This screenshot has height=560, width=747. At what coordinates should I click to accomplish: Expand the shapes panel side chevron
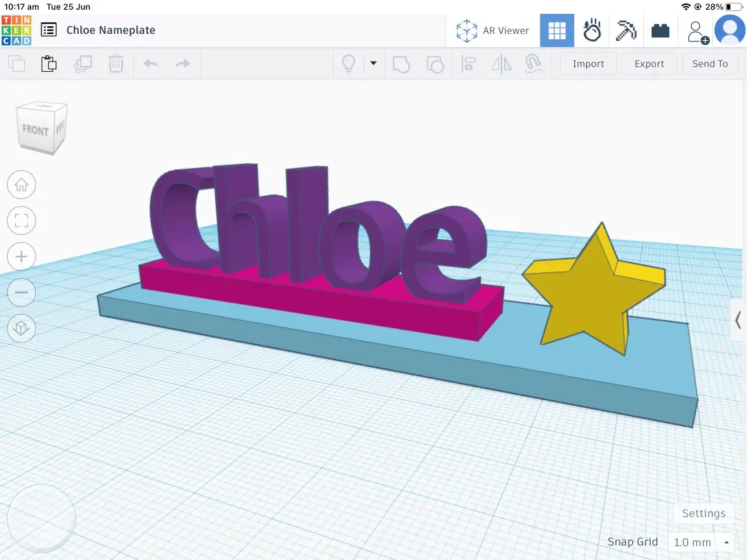pos(738,319)
